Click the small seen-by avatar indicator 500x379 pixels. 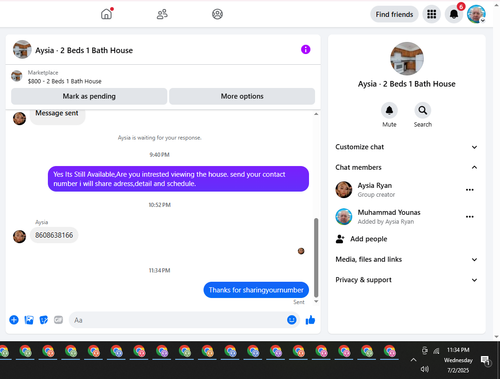(301, 251)
